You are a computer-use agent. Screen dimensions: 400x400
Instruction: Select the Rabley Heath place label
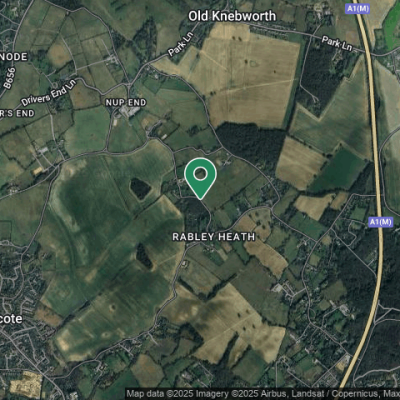tap(214, 237)
